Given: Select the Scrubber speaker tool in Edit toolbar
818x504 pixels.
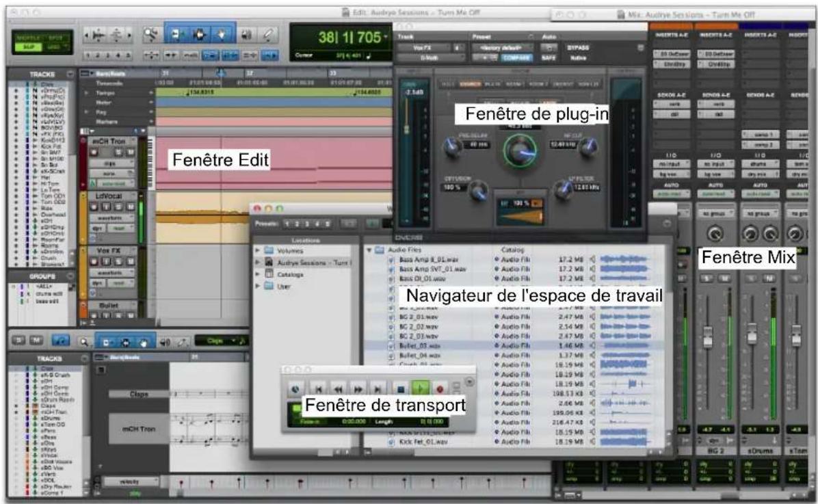Looking at the screenshot, I should pos(246,34).
